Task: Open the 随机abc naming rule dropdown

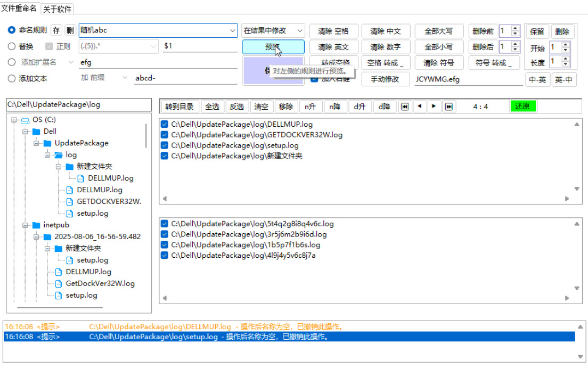Action: click(x=233, y=30)
